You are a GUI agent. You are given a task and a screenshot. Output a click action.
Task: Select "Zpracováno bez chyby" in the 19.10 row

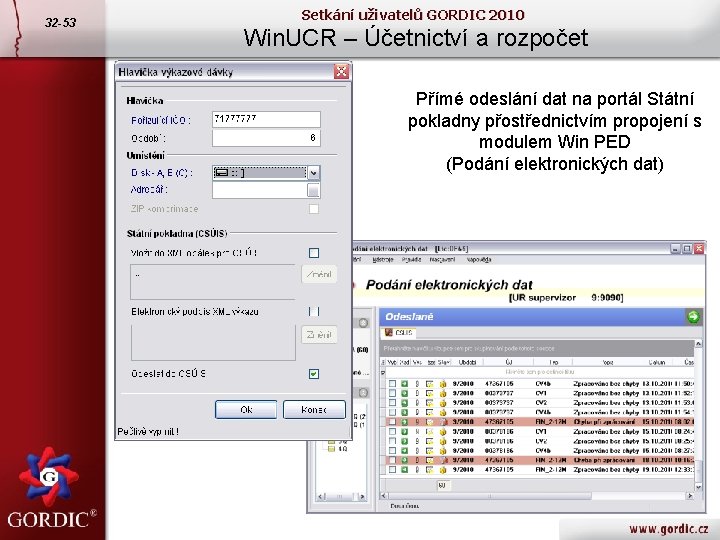point(607,470)
